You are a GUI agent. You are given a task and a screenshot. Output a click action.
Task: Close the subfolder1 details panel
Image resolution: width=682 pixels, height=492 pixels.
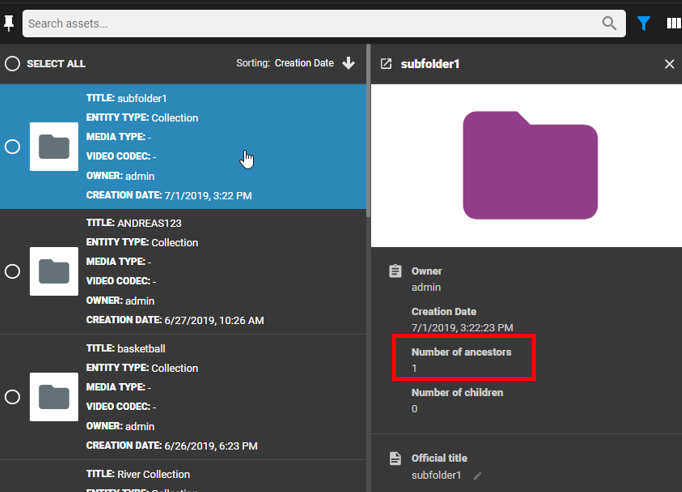(669, 64)
